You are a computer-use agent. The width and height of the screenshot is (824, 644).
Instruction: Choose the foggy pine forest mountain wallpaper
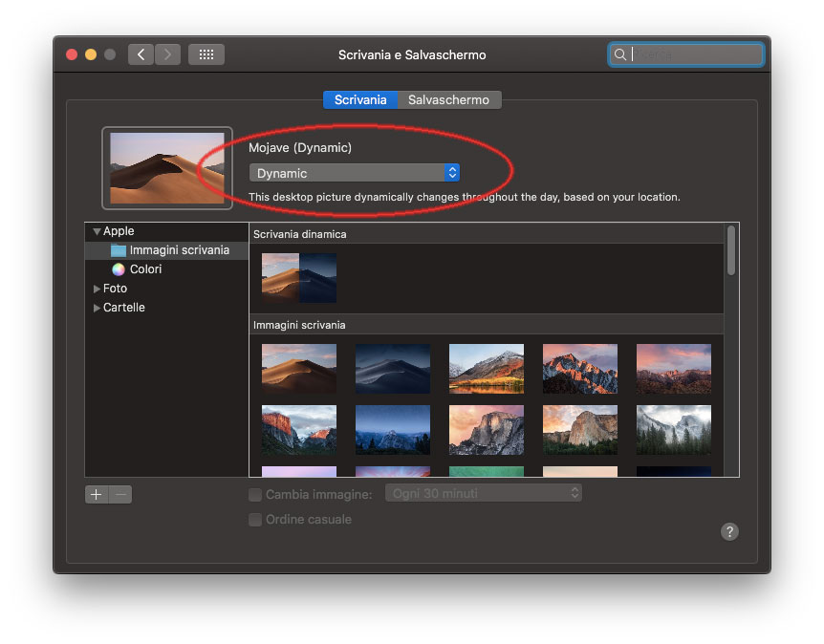tap(674, 430)
